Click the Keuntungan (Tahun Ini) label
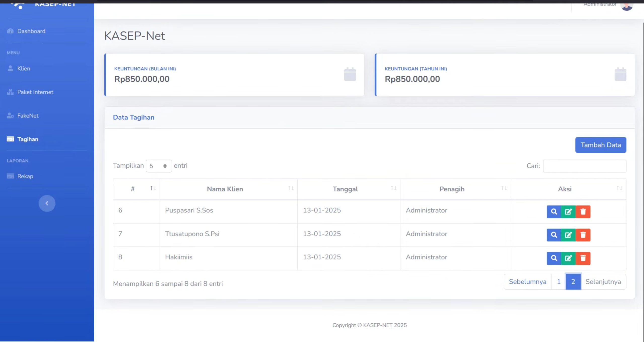 [416, 69]
